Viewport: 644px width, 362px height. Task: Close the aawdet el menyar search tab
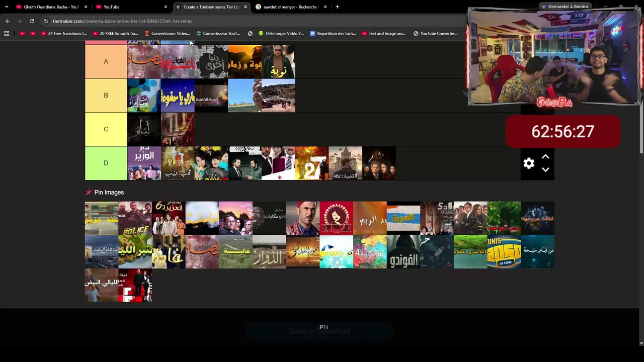point(325,7)
